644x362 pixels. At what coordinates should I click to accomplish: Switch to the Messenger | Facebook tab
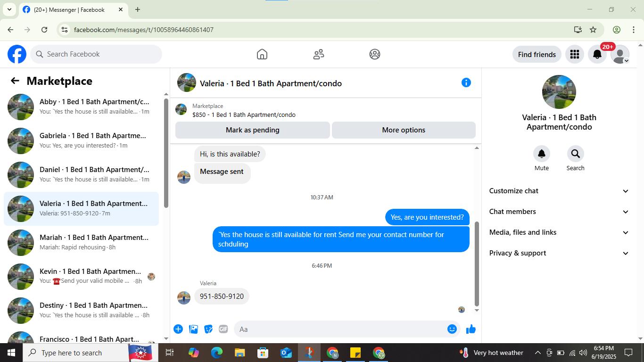[73, 9]
